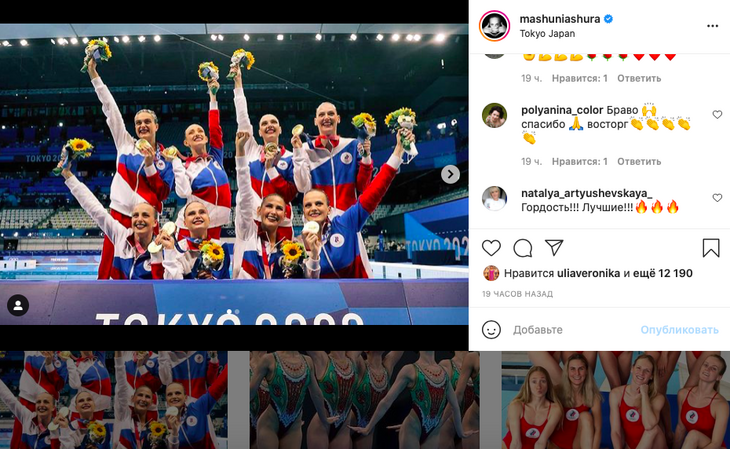Share post via paper plane icon
The width and height of the screenshot is (730, 449).
pyautogui.click(x=554, y=248)
